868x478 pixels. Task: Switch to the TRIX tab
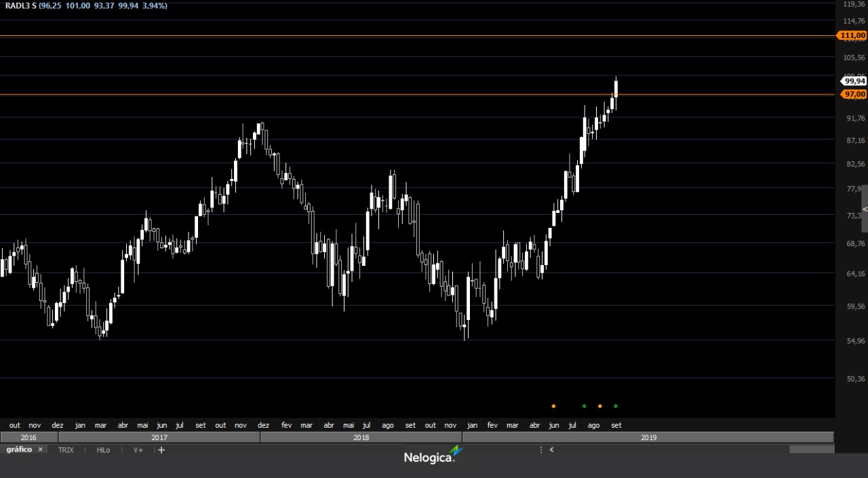click(x=66, y=450)
